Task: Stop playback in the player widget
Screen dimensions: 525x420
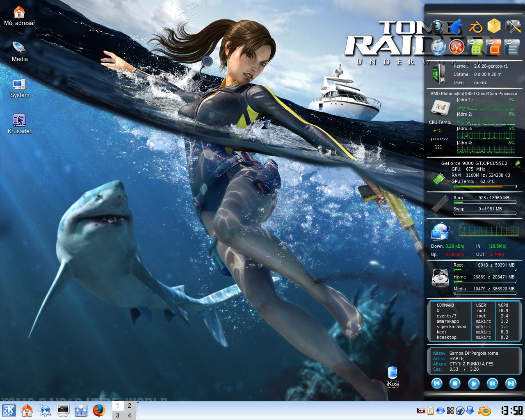Action: 455,383
